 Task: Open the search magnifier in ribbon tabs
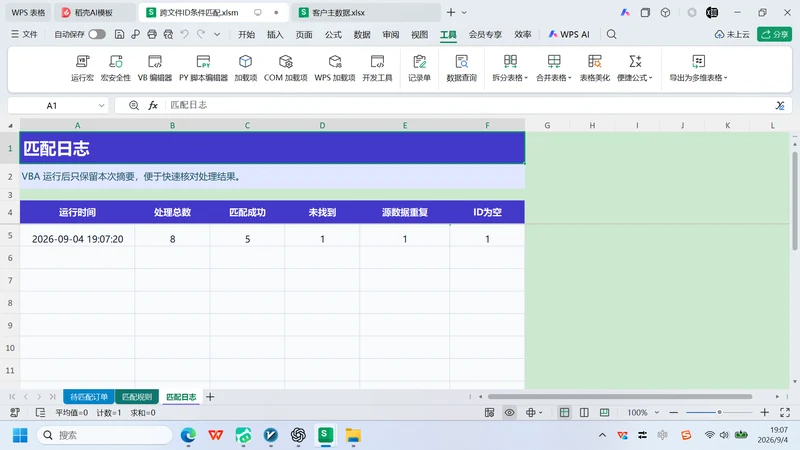pyautogui.click(x=611, y=34)
